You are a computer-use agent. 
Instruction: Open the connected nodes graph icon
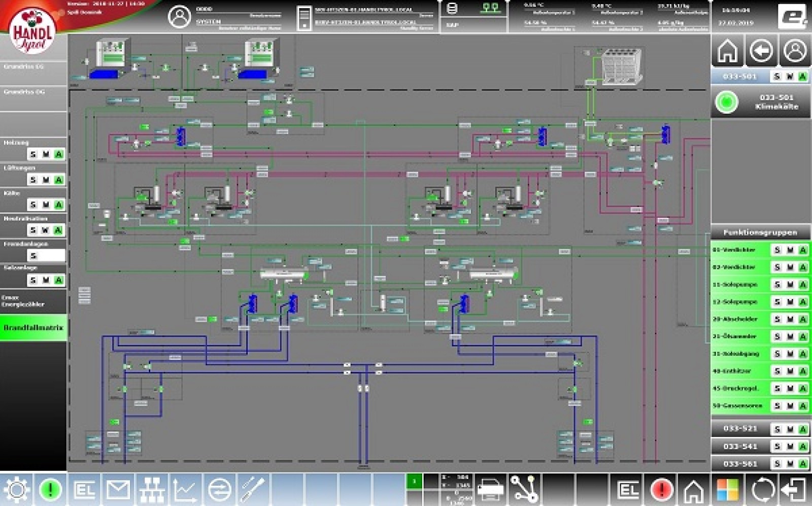coord(524,490)
